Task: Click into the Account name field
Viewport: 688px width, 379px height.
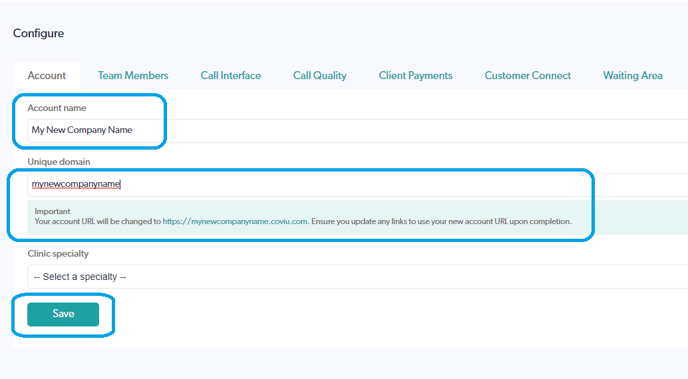Action: coord(358,130)
